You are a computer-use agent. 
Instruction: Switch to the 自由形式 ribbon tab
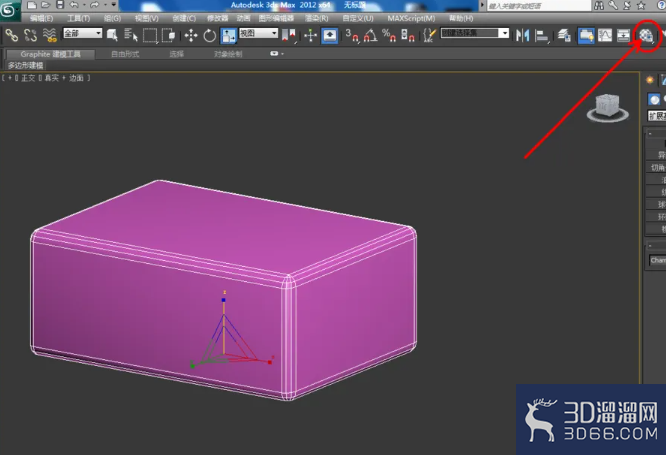click(x=125, y=54)
